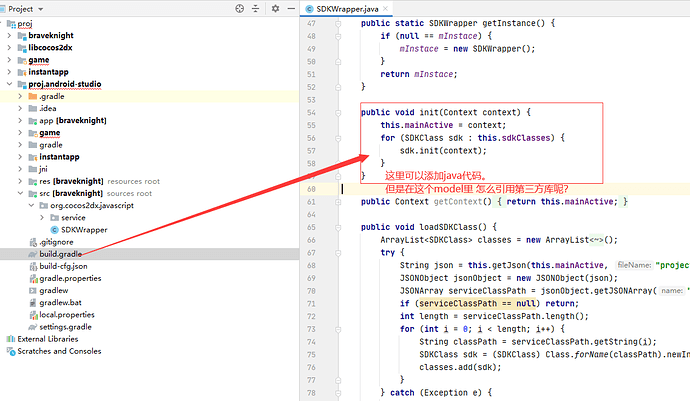Expand the app [braveknight] module
This screenshot has height=401, width=690.
[20, 120]
